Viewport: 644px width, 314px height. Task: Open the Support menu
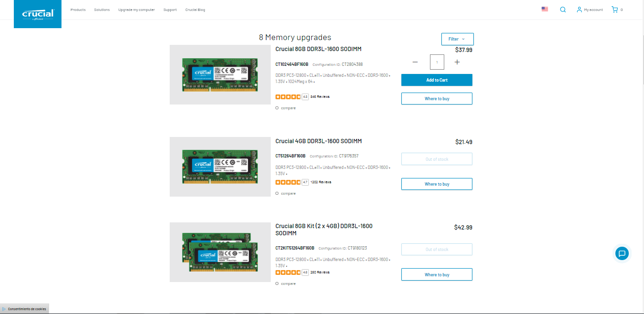click(170, 10)
